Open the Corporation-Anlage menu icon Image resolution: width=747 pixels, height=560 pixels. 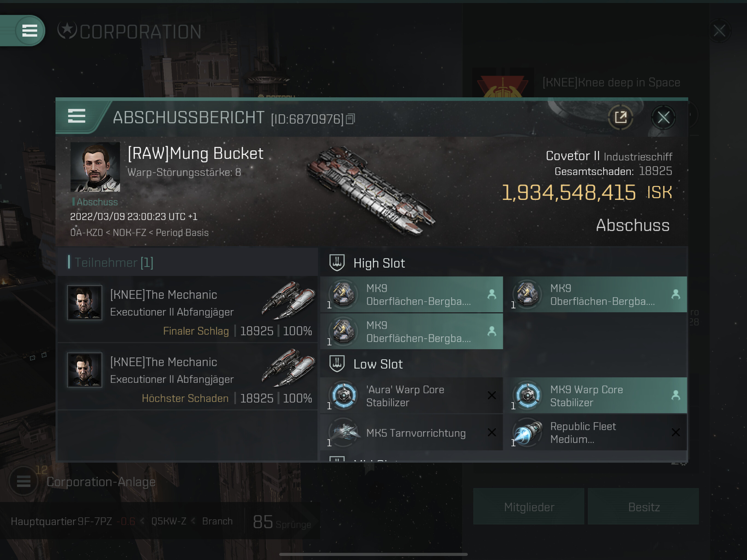click(24, 481)
